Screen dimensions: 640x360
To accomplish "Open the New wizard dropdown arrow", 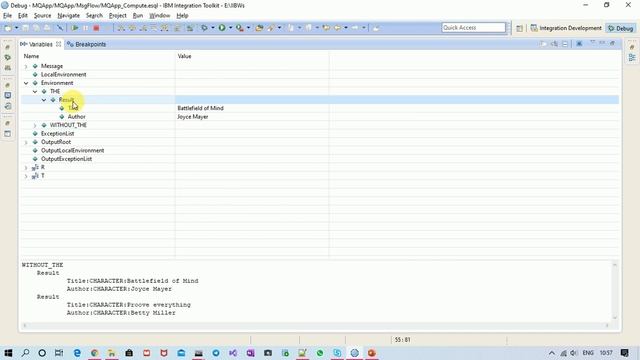I will pos(16,28).
